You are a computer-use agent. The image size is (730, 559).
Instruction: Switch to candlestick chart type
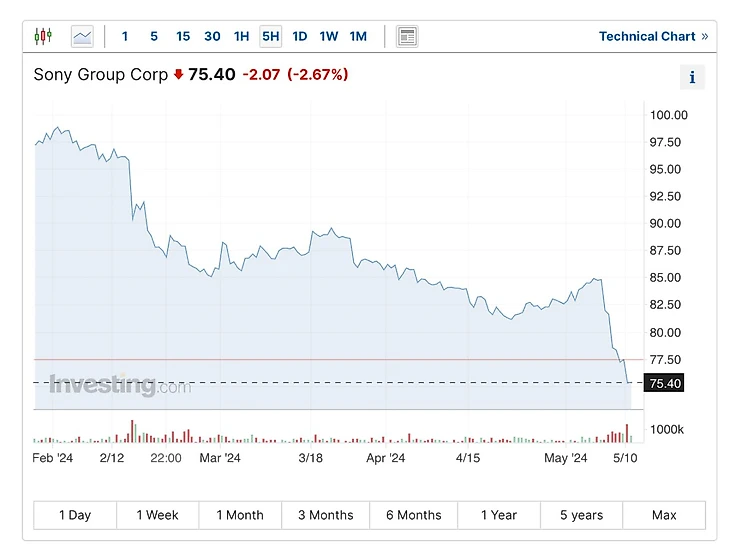[42, 37]
